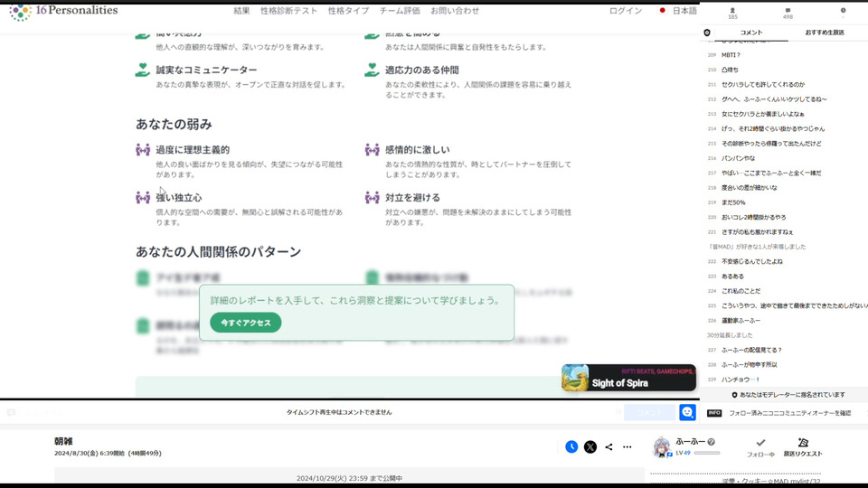Open the 結果 menu item
The height and width of the screenshot is (488, 868).
242,11
